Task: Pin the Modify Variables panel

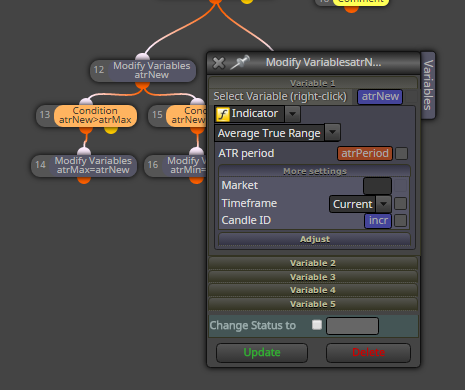Action: click(240, 62)
